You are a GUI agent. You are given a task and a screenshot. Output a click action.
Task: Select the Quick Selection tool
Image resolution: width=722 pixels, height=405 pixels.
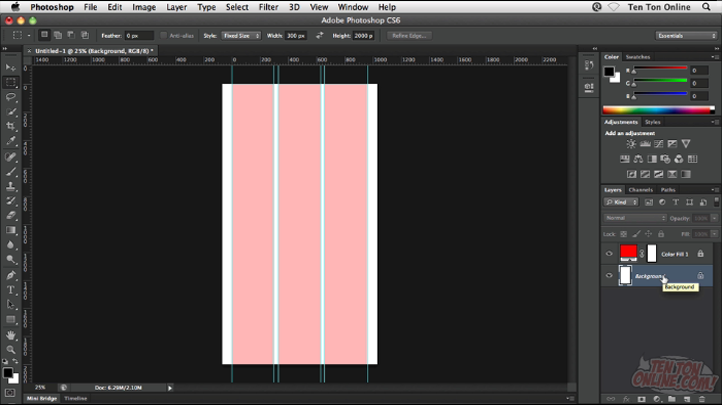click(11, 112)
